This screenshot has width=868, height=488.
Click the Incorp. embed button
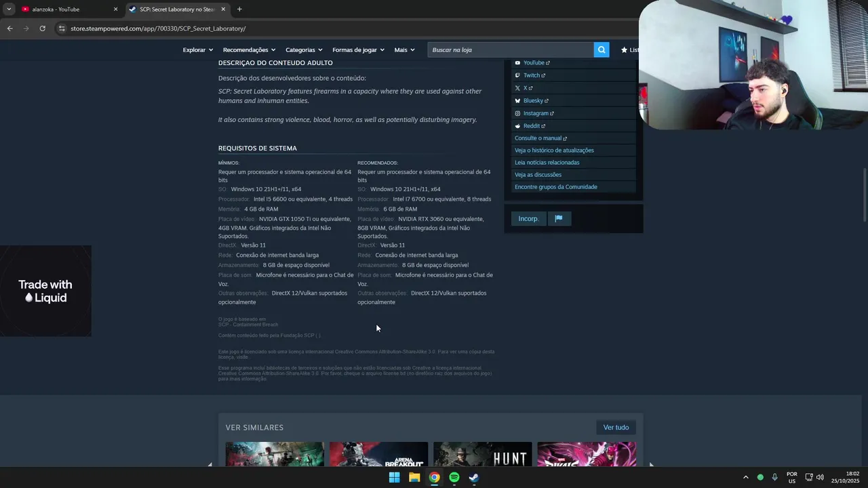pos(528,218)
